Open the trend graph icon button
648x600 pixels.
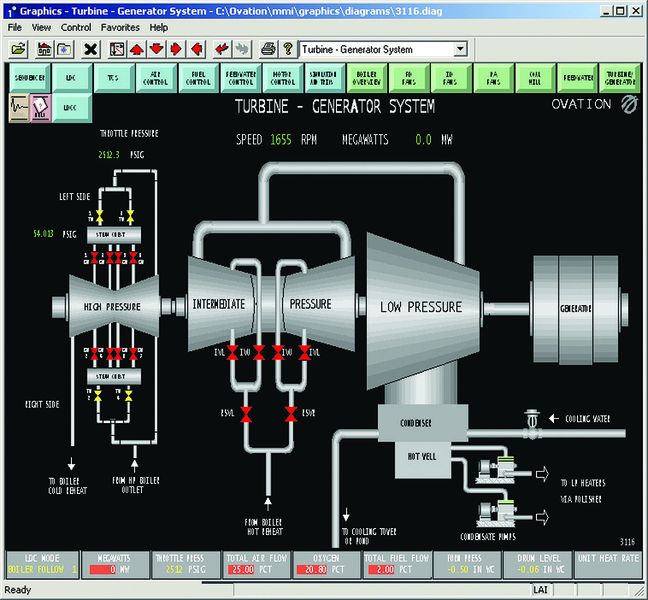[19, 108]
